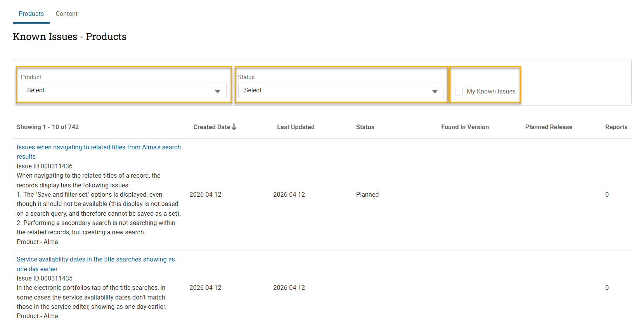Sort by the Last Updated column header

coord(296,127)
